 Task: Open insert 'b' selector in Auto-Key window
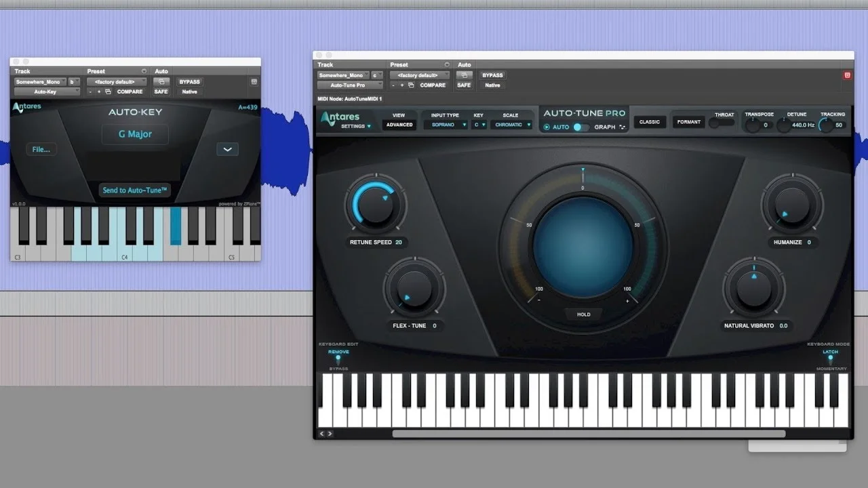point(74,82)
